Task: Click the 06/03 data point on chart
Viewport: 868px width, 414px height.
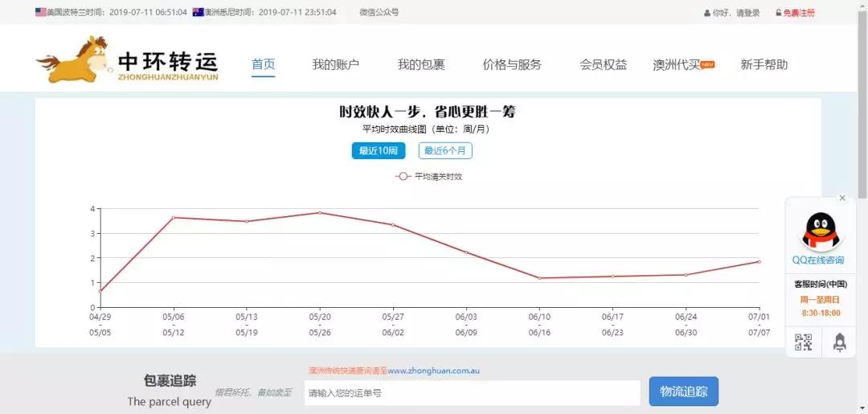Action: 466,252
